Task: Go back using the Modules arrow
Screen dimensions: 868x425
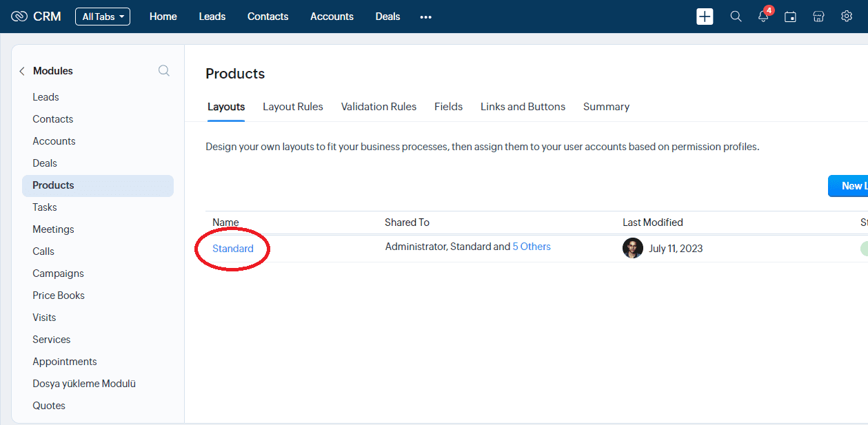Action: (22, 71)
